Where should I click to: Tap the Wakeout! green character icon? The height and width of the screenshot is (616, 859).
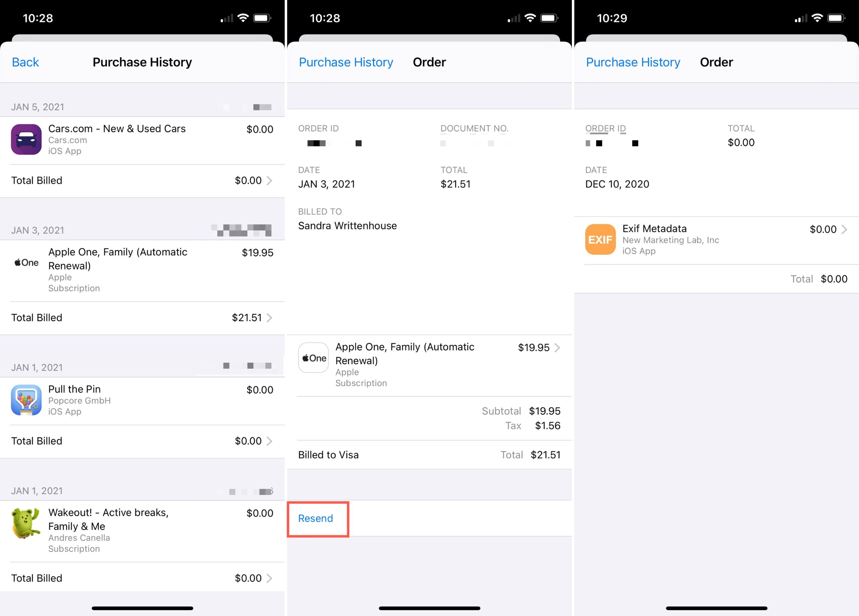(x=26, y=523)
